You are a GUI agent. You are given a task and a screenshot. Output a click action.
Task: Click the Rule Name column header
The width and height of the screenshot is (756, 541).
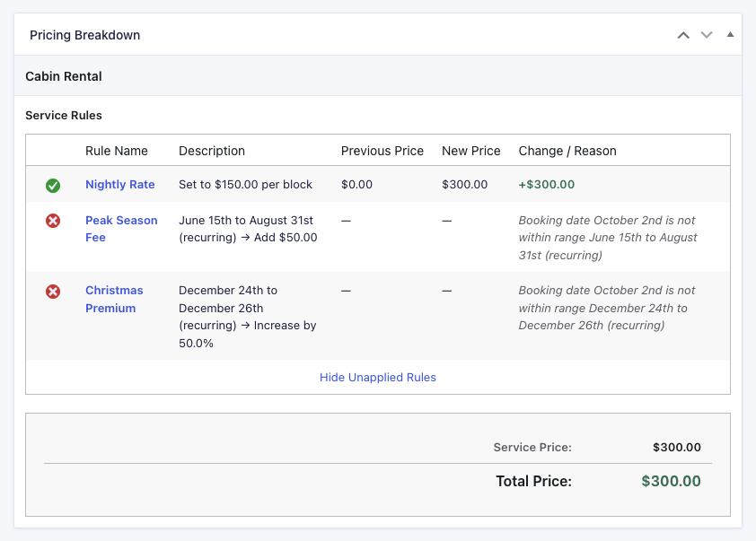point(117,151)
